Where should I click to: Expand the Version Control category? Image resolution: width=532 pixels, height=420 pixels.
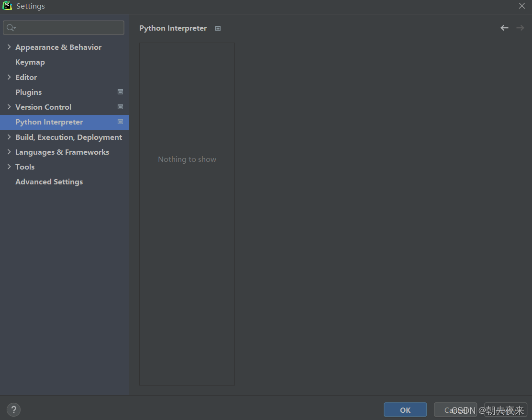pos(9,107)
